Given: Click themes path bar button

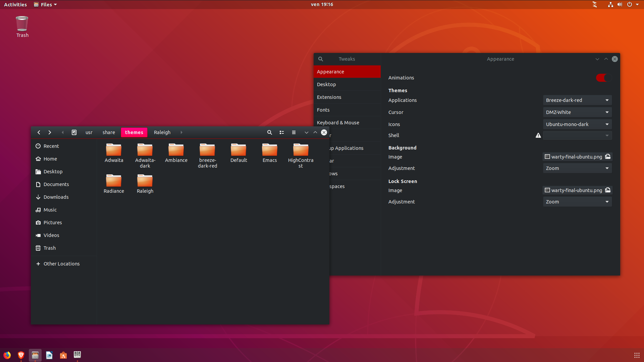Looking at the screenshot, I should (x=134, y=132).
